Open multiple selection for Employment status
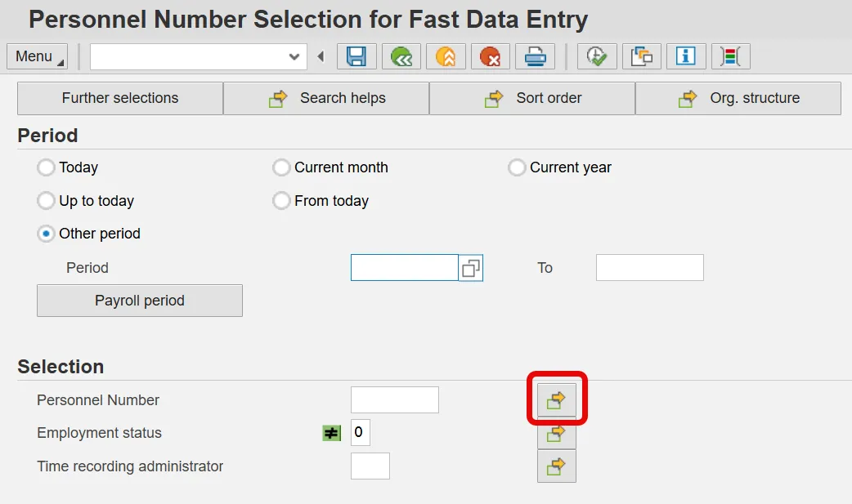 pyautogui.click(x=557, y=433)
